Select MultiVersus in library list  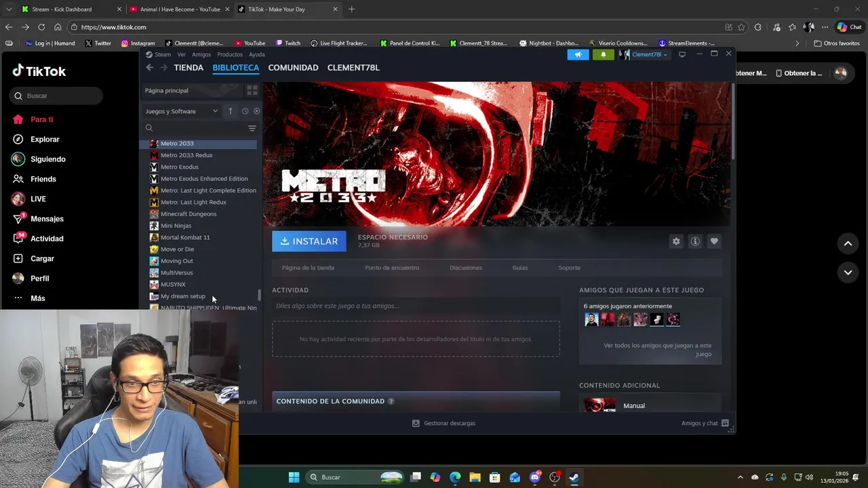click(x=176, y=272)
